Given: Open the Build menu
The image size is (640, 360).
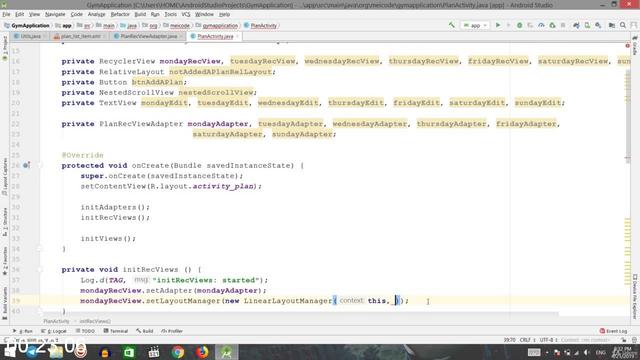Looking at the screenshot, I should (x=140, y=14).
